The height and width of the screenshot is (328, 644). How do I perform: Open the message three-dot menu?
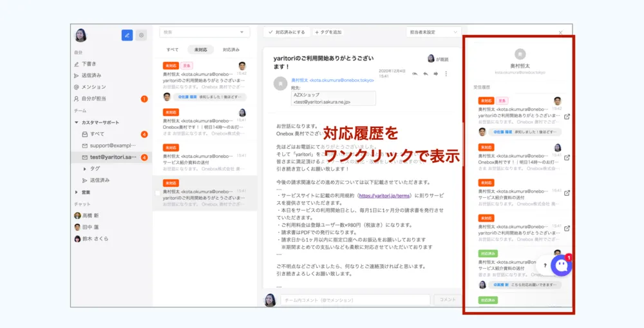(x=446, y=74)
